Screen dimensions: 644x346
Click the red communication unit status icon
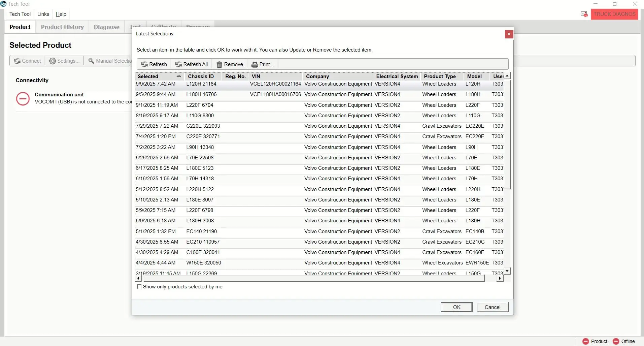click(x=23, y=99)
